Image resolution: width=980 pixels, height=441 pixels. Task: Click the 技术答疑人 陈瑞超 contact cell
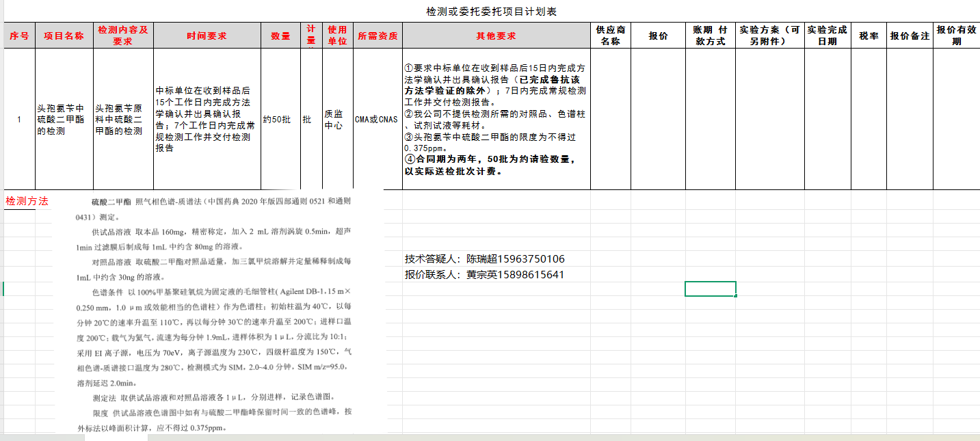click(485, 259)
